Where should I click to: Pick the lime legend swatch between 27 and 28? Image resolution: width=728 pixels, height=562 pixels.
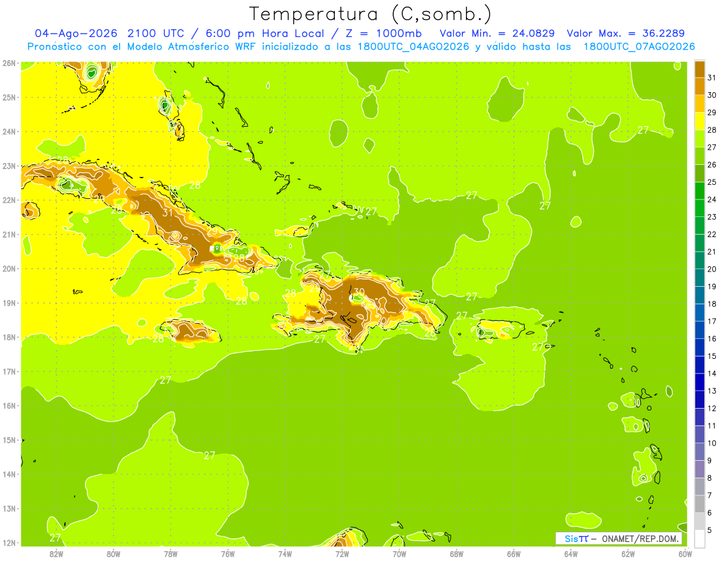click(x=699, y=139)
